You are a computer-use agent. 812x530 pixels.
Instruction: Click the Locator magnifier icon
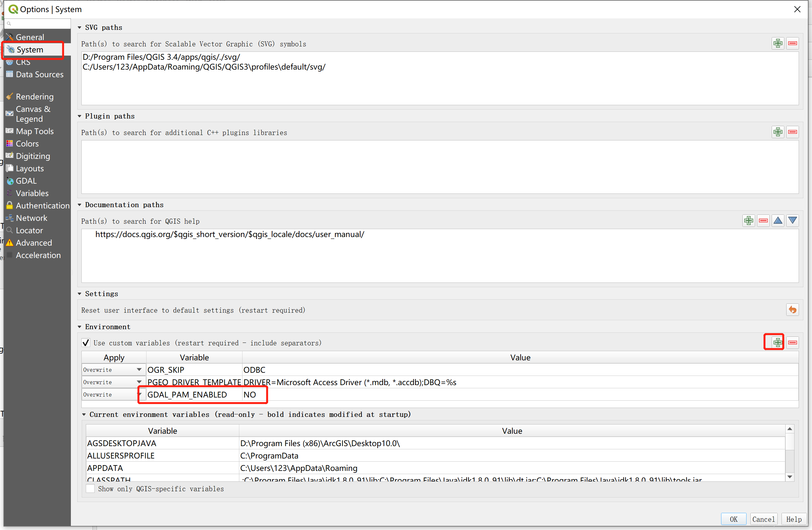pos(10,230)
